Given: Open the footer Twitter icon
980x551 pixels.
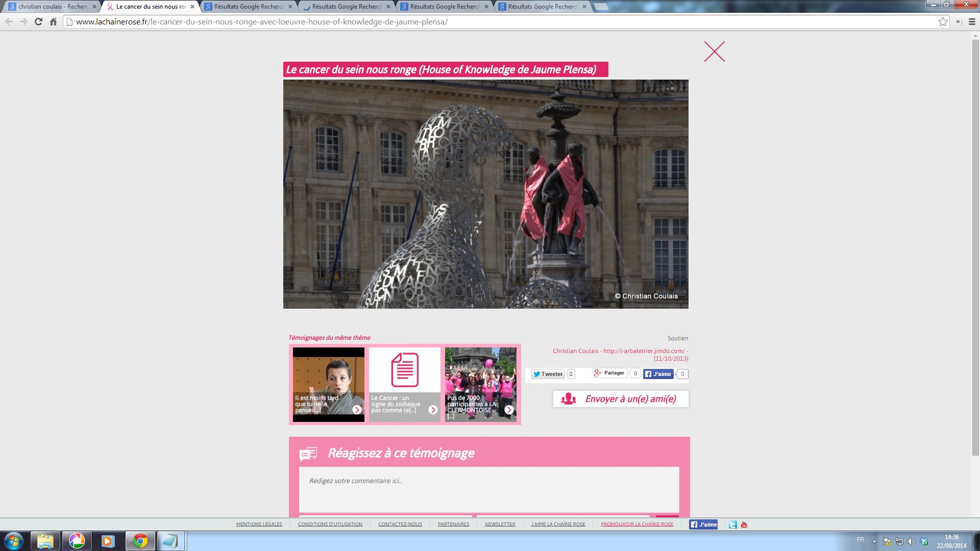Looking at the screenshot, I should coord(733,524).
